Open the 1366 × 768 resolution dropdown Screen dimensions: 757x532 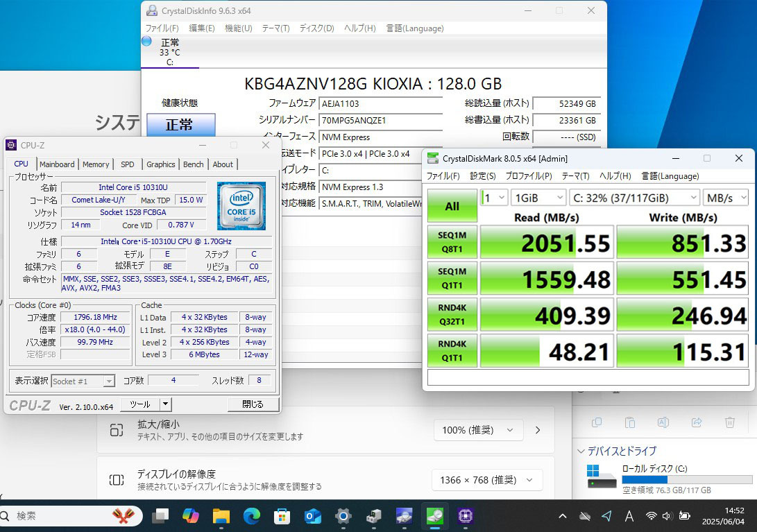tap(486, 480)
